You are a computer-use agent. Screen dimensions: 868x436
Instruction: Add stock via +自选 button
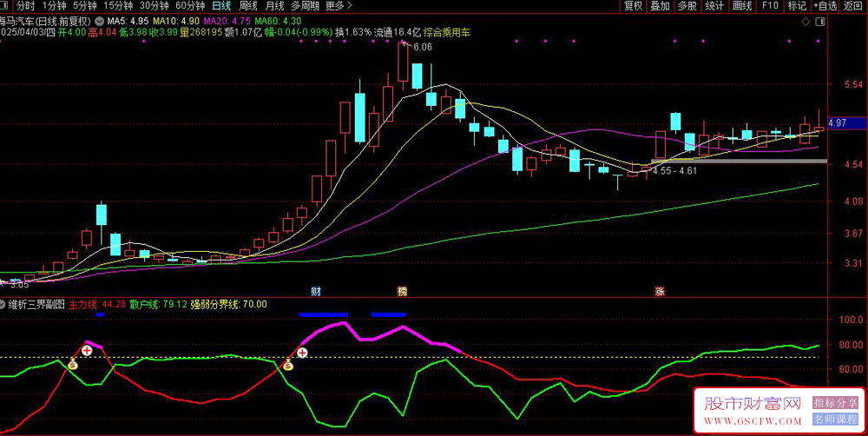coord(825,6)
